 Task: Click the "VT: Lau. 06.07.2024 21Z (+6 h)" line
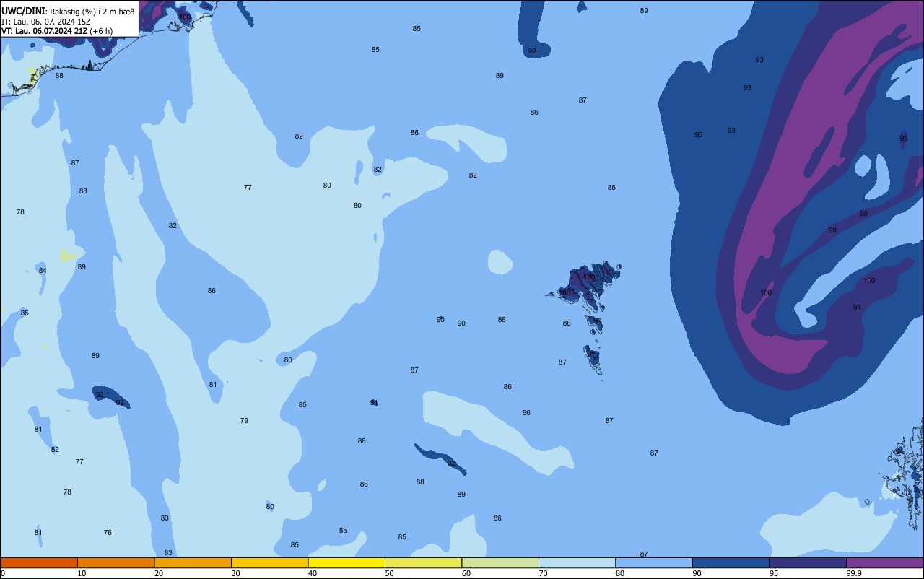click(56, 31)
